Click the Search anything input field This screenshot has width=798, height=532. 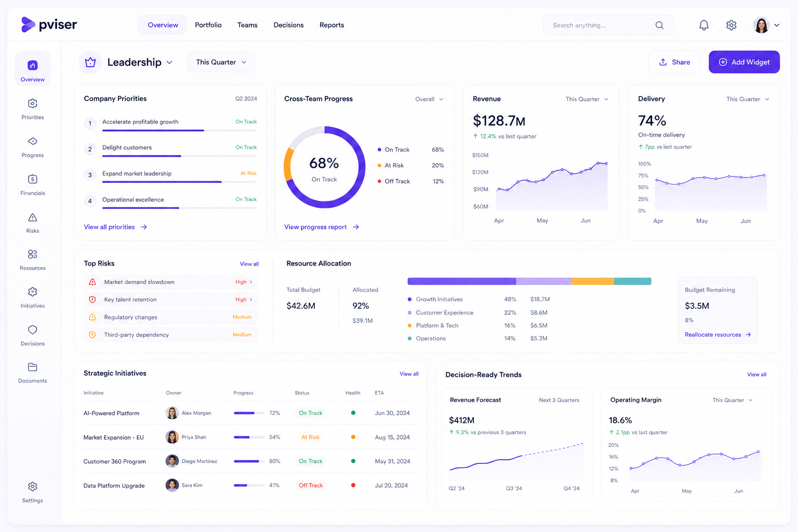click(608, 25)
